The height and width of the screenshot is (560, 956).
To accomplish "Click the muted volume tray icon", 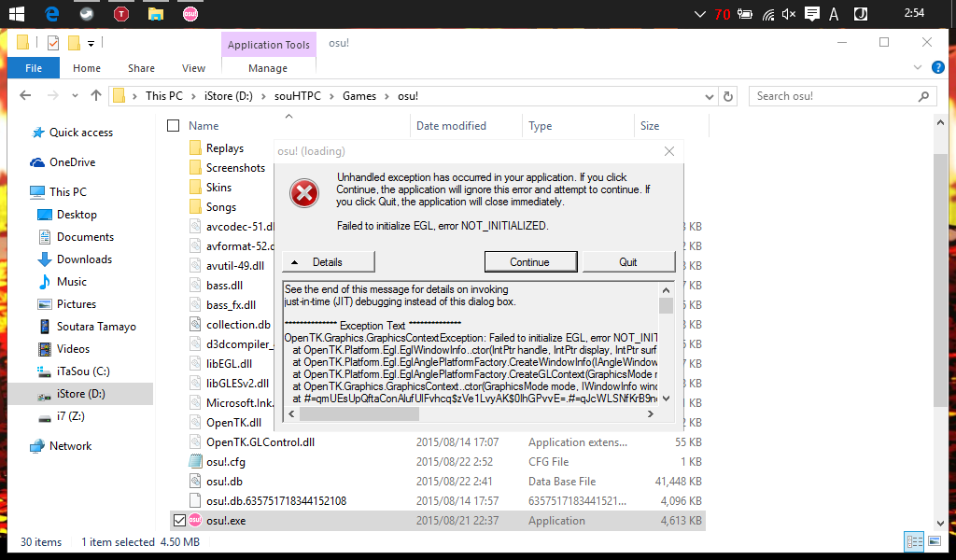I will pos(789,14).
